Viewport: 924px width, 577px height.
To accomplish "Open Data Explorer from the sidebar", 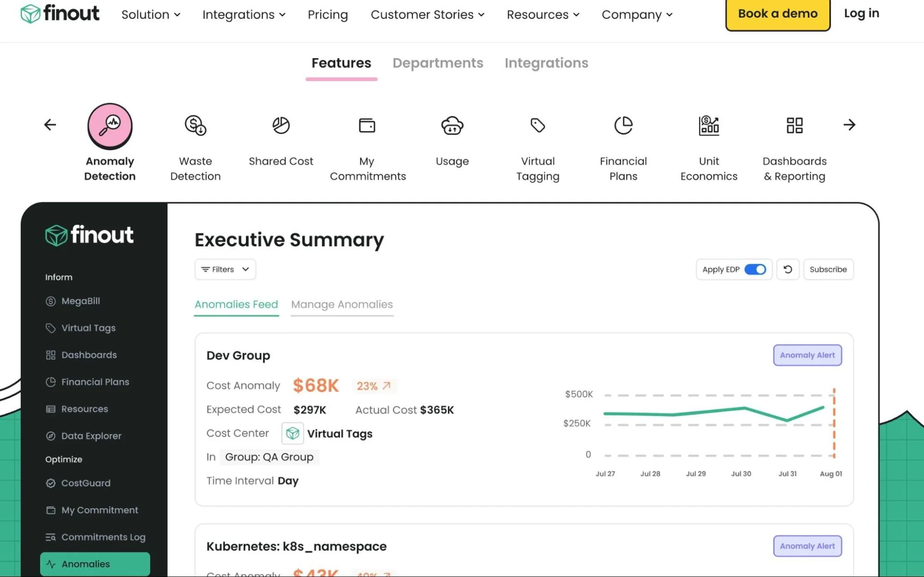I will tap(91, 436).
